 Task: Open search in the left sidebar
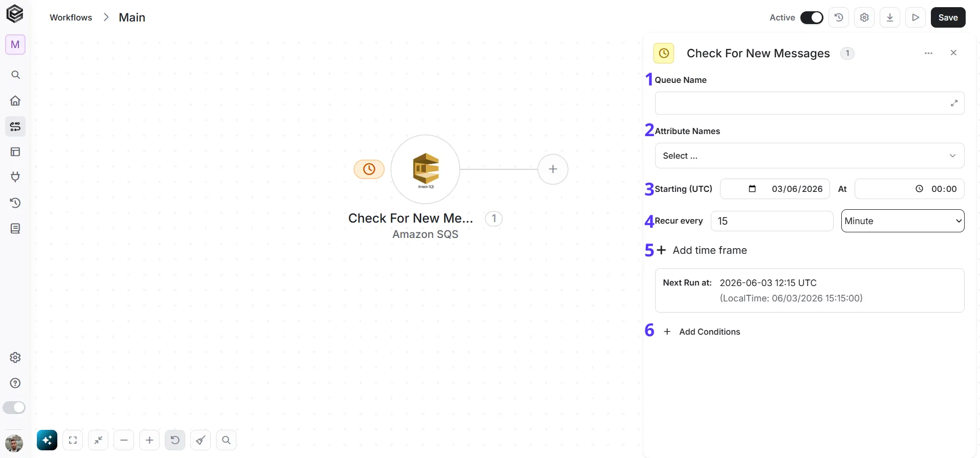pos(15,75)
